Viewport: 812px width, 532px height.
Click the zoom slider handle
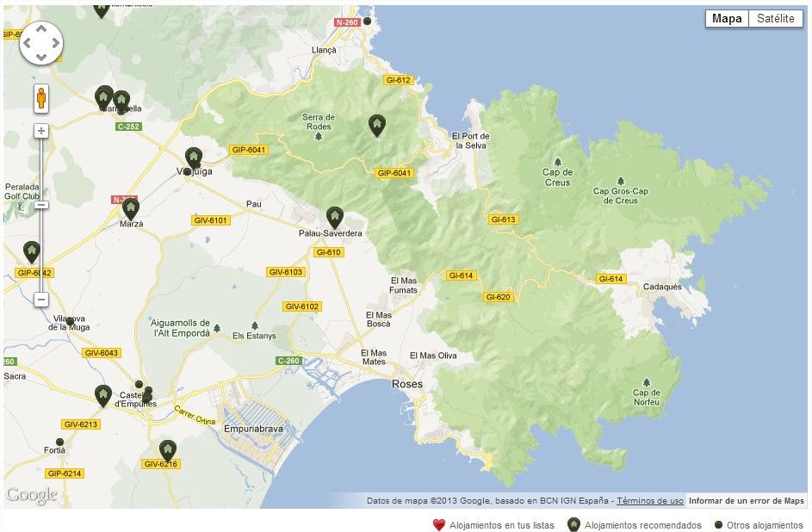coord(40,205)
